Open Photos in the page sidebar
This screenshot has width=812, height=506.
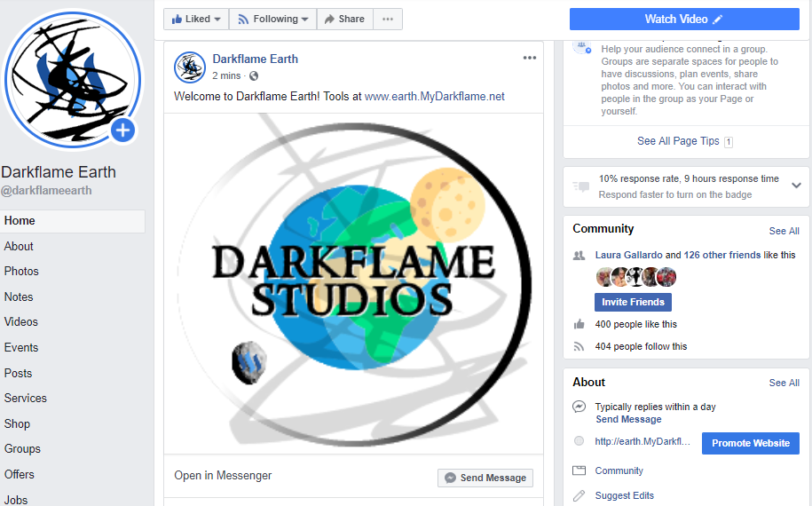tap(21, 272)
